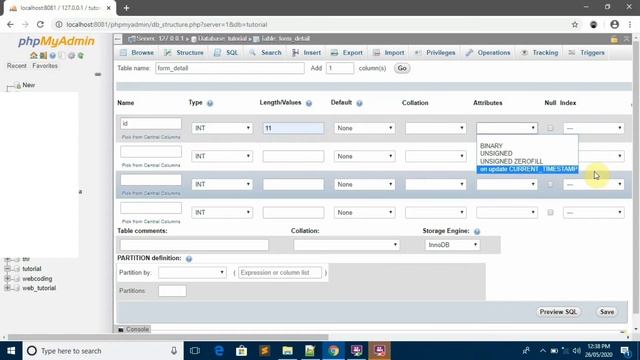Open Collation dropdown for id row
The height and width of the screenshot is (360, 640).
click(x=436, y=128)
